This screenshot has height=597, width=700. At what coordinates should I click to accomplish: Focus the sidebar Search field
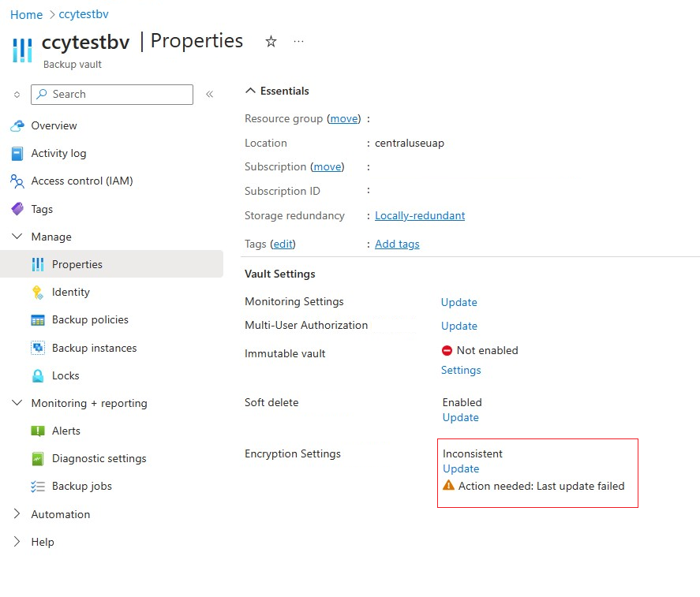coord(112,94)
